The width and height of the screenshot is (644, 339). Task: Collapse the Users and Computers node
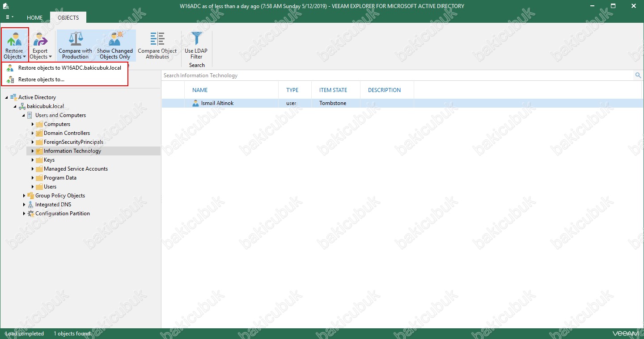click(x=24, y=115)
